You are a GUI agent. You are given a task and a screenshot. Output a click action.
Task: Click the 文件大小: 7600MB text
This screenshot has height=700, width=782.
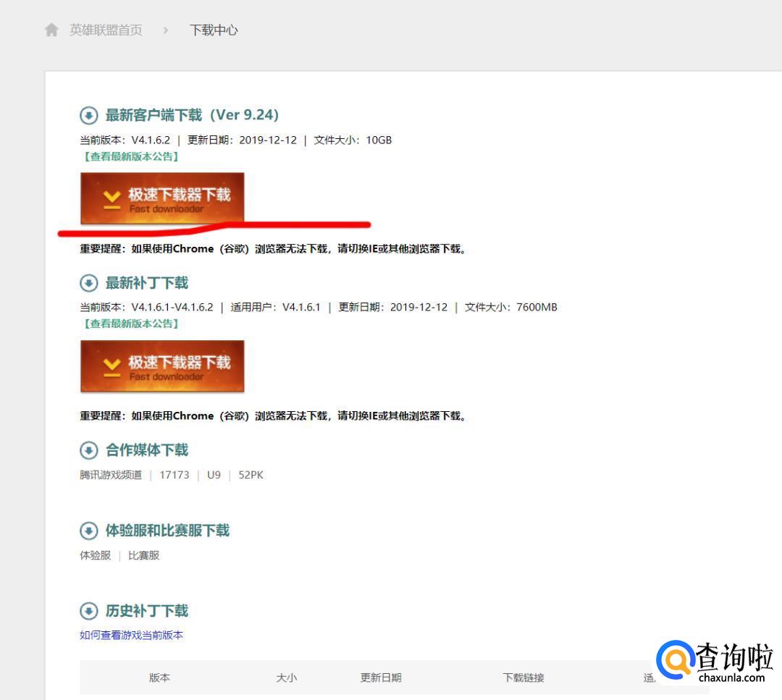510,307
